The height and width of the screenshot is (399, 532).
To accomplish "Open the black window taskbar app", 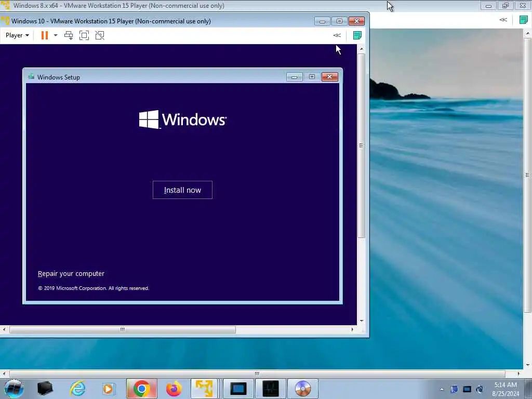I will point(270,389).
